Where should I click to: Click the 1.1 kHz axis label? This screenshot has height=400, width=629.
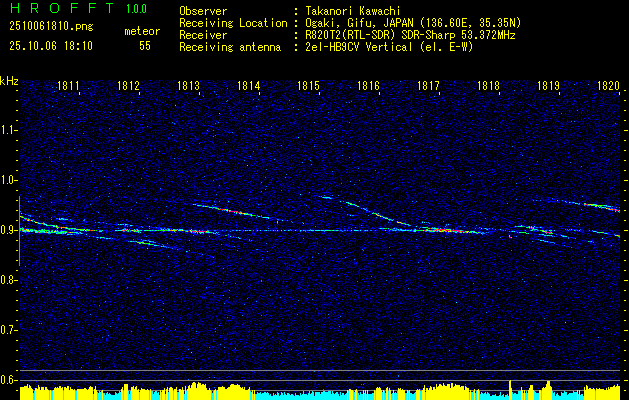click(8, 130)
